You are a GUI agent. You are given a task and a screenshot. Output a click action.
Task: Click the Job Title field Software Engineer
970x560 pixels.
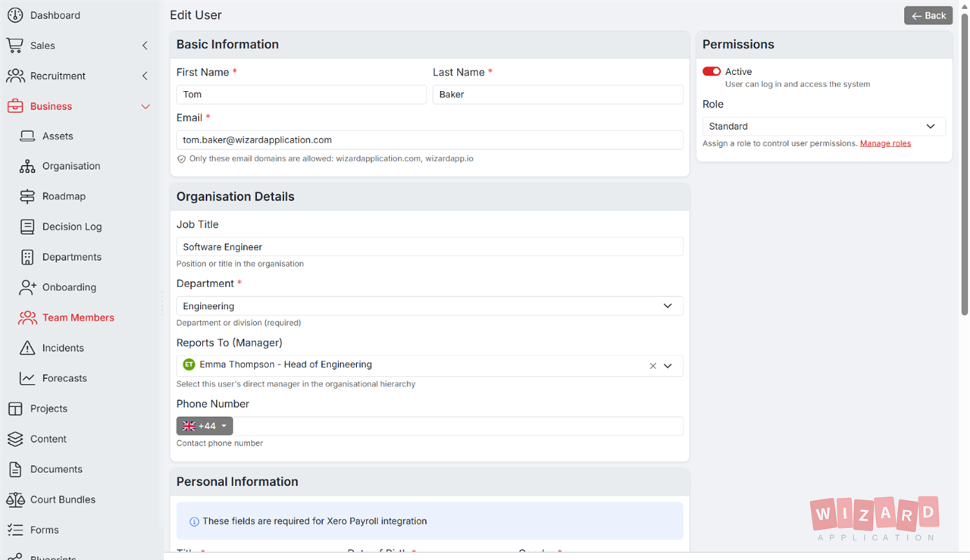pos(430,247)
